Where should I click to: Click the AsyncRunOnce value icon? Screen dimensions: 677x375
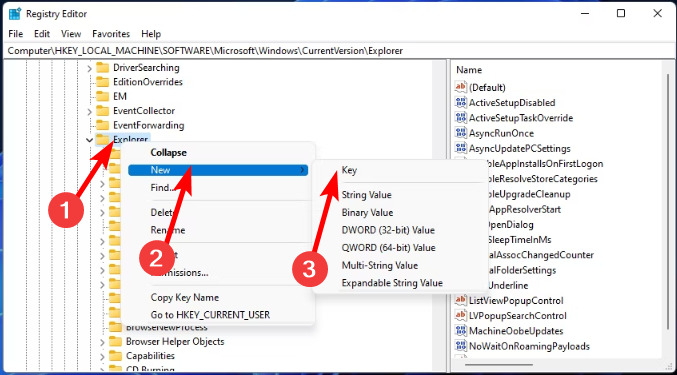point(461,133)
